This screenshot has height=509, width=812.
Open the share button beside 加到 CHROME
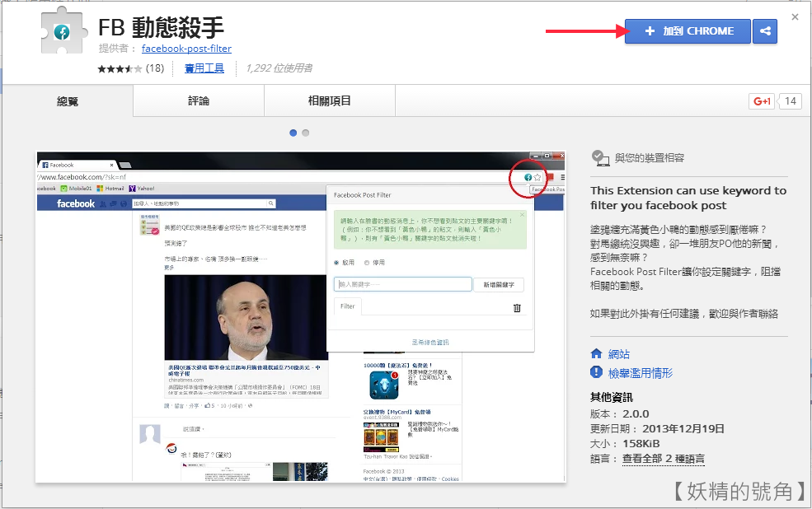pos(765,31)
